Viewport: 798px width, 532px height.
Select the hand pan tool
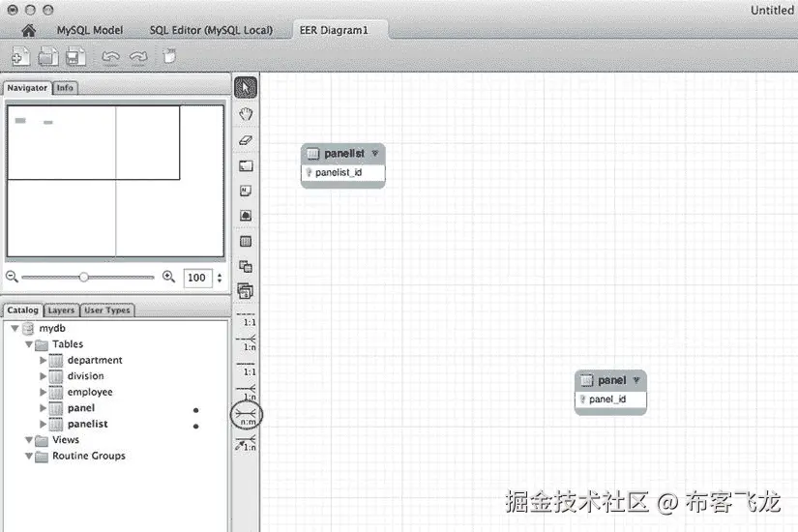tap(246, 114)
